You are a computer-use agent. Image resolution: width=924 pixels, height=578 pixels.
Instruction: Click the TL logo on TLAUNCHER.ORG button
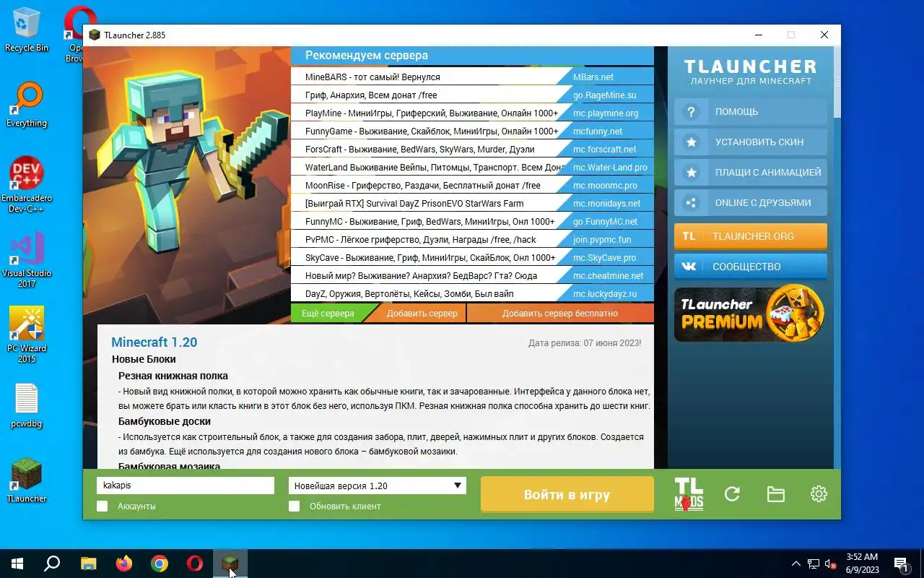pos(689,236)
